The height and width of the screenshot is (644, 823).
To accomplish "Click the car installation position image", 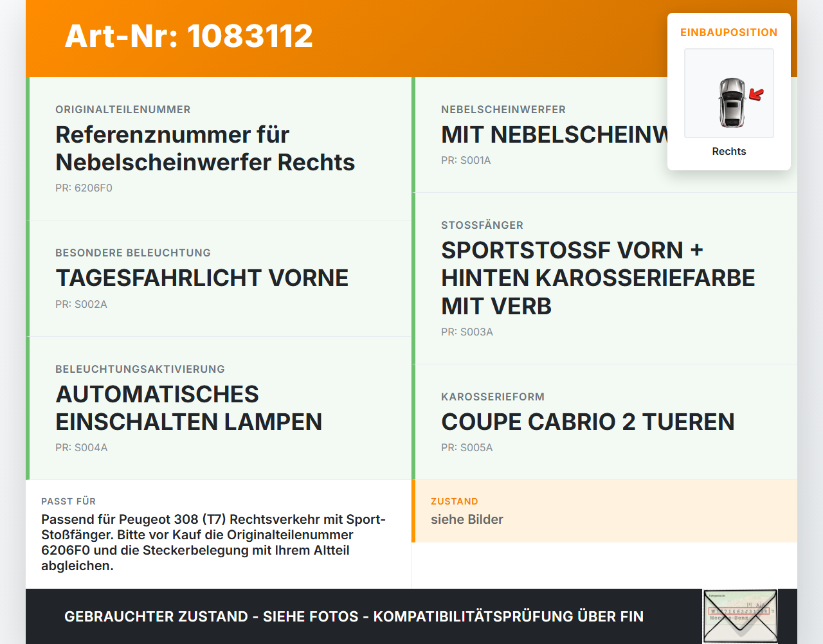I will point(729,93).
